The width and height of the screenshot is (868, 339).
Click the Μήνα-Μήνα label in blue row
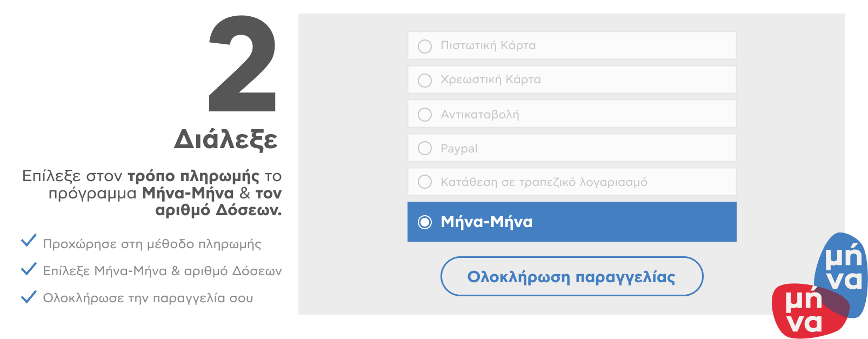(486, 222)
